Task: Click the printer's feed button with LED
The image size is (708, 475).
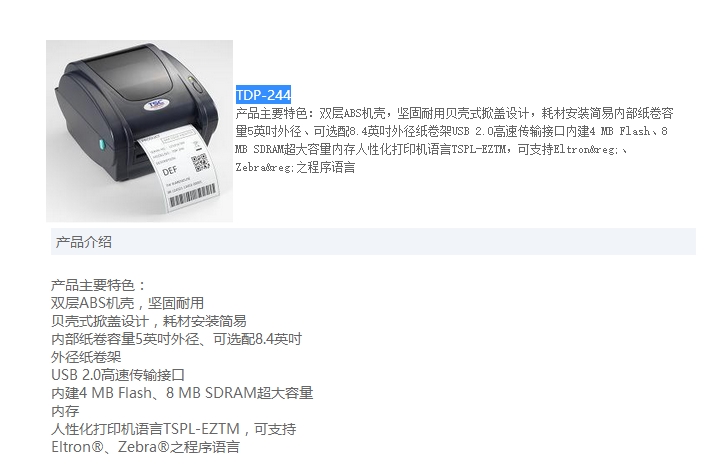Action: tap(195, 84)
